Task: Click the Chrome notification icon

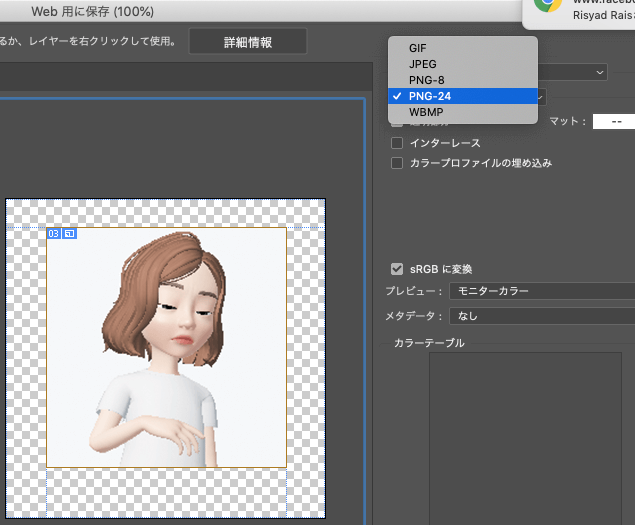Action: 547,5
